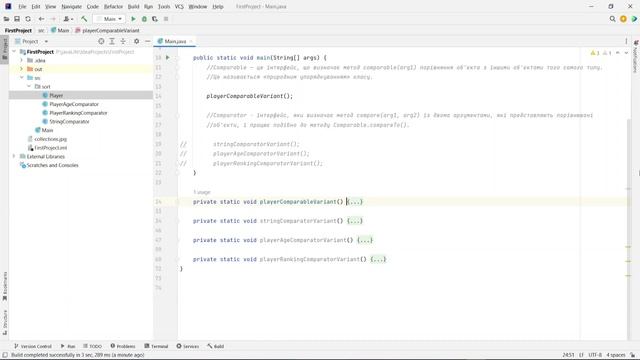Open Search Everywhere magnifier icon
The height and width of the screenshot is (360, 640).
612,19
